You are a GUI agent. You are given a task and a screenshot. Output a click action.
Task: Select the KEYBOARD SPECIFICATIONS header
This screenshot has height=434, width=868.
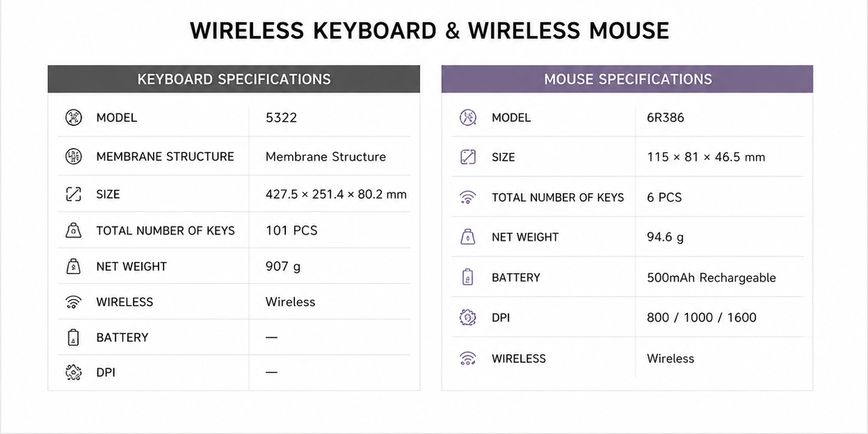[x=234, y=79]
